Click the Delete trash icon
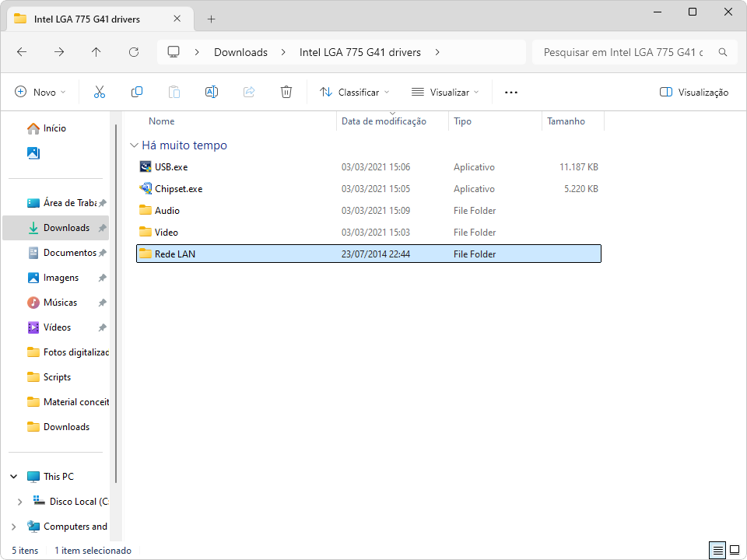Viewport: 747px width, 560px height. pyautogui.click(x=286, y=92)
